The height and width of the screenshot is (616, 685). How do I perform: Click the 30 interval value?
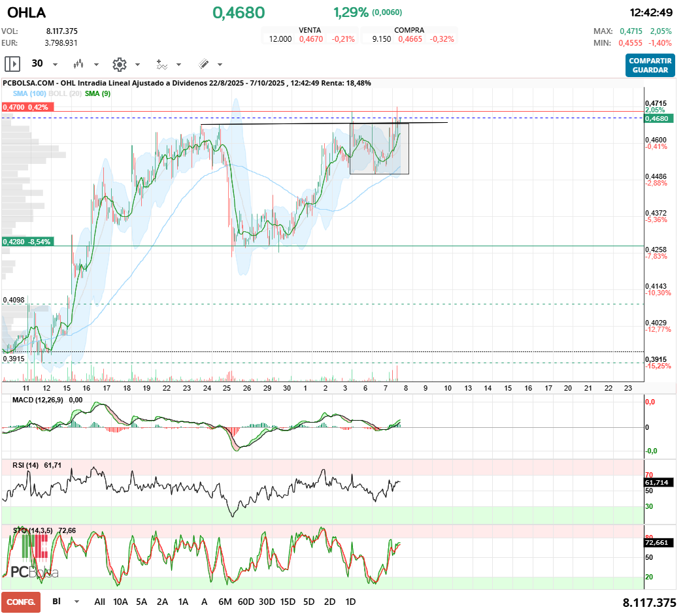pos(37,64)
